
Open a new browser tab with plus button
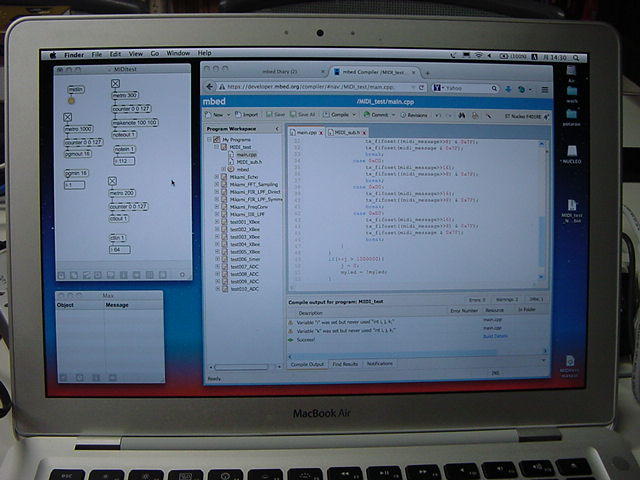click(427, 73)
